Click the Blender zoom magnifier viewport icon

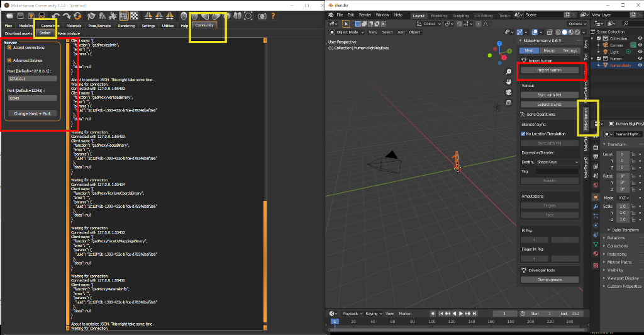point(508,72)
